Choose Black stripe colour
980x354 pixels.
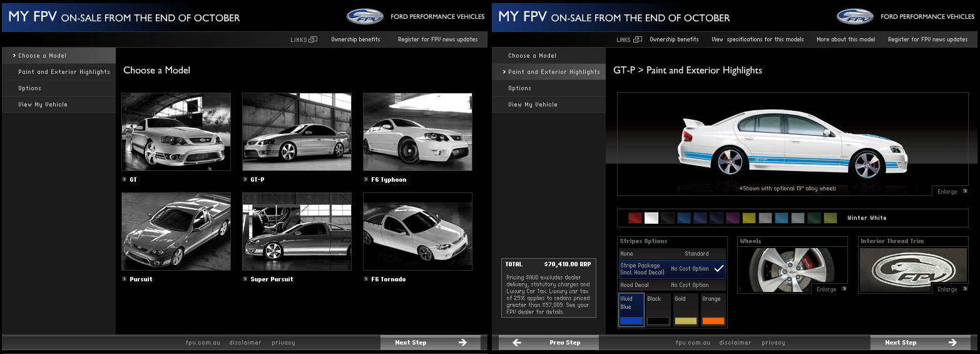coord(658,310)
